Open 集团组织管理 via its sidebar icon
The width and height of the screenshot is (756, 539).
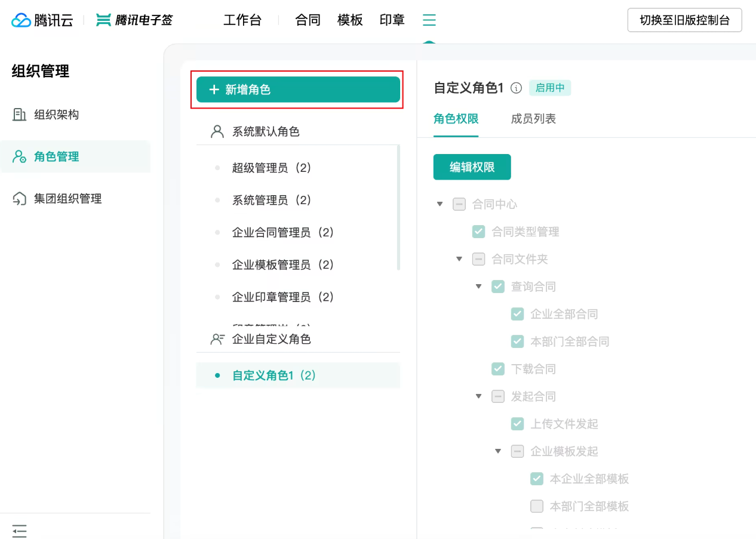19,198
